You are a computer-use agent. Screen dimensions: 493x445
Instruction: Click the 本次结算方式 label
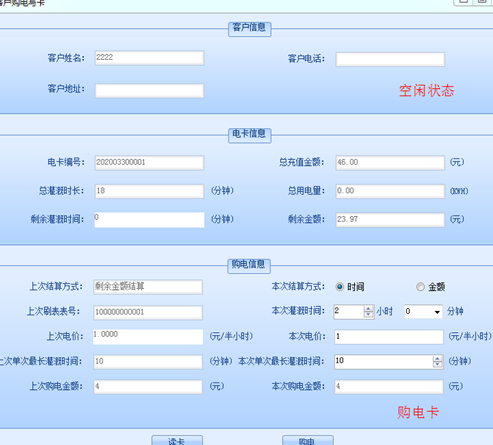(x=298, y=286)
